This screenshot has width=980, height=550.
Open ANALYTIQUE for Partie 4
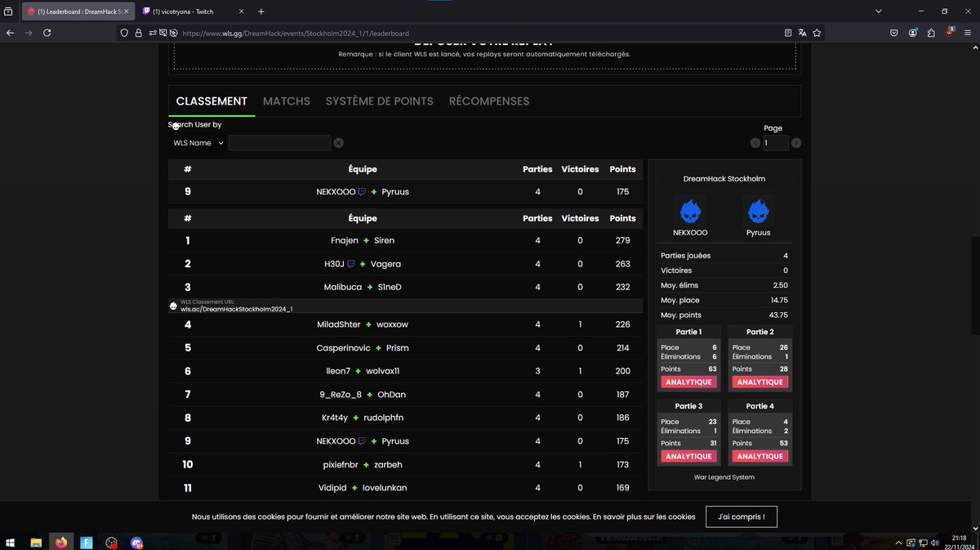tap(760, 457)
